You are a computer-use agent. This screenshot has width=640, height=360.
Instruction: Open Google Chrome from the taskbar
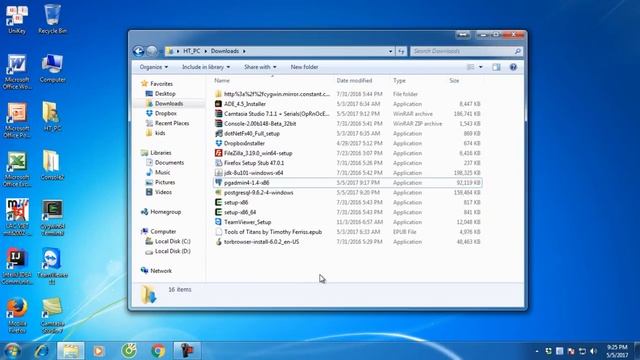[158, 351]
